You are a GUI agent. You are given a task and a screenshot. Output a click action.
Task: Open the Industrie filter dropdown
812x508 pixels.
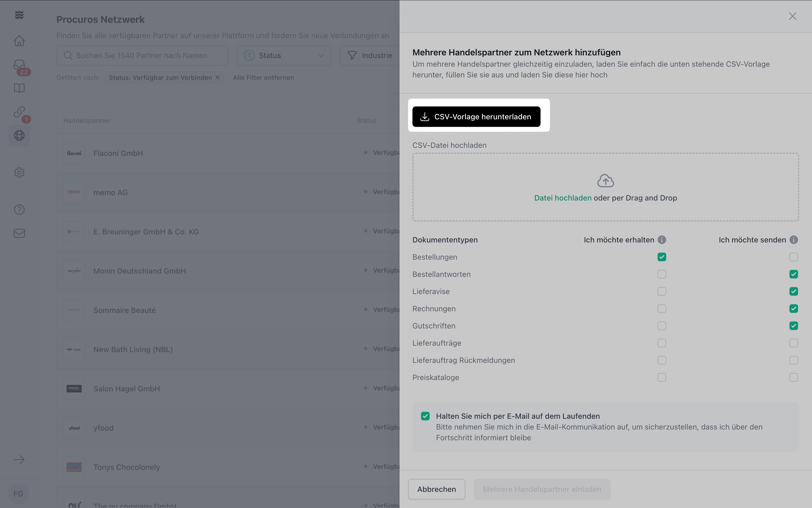pyautogui.click(x=370, y=55)
